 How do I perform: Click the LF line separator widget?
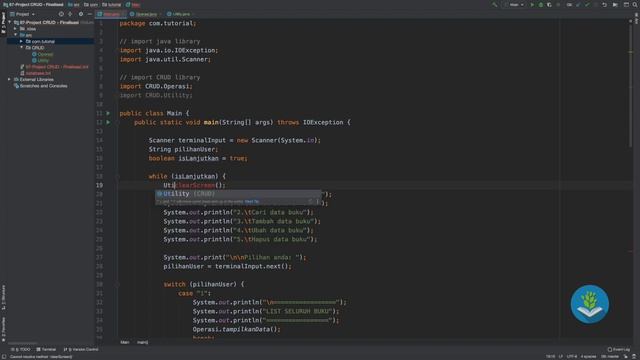coord(560,357)
